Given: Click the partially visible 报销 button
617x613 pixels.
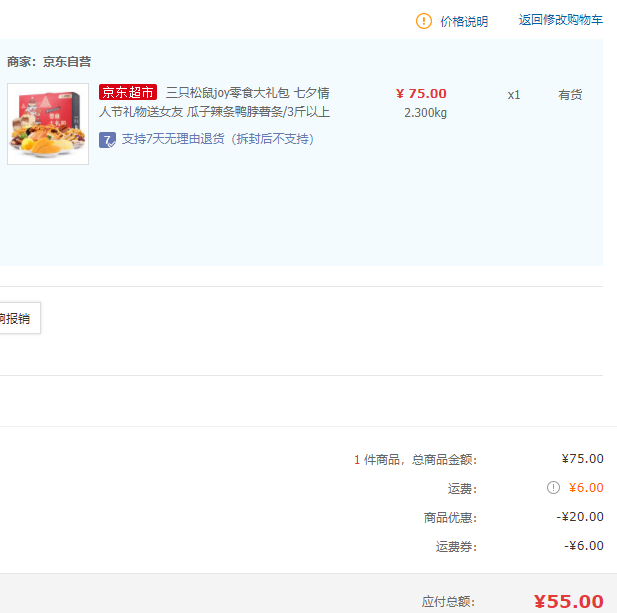Looking at the screenshot, I should point(19,318).
